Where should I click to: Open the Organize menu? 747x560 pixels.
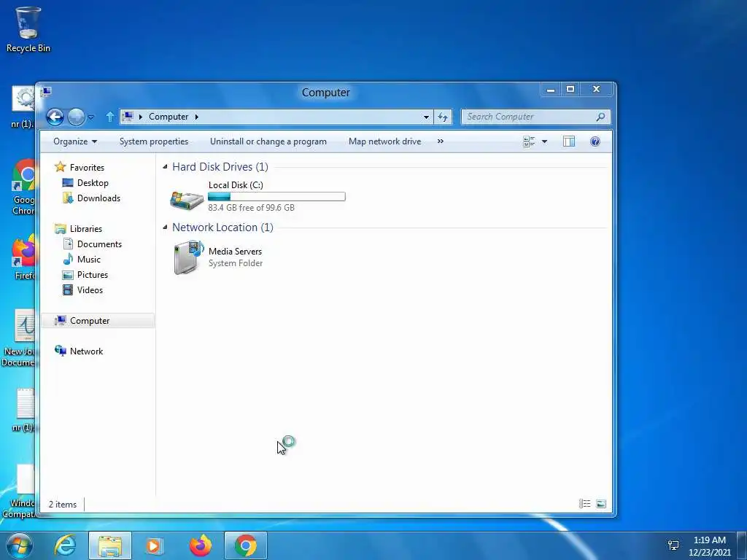75,141
